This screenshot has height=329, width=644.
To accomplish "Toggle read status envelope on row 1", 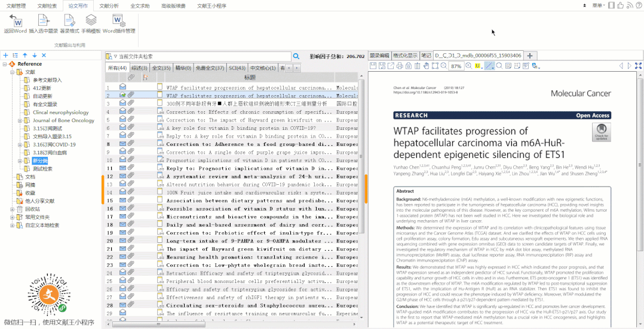I will pos(122,87).
